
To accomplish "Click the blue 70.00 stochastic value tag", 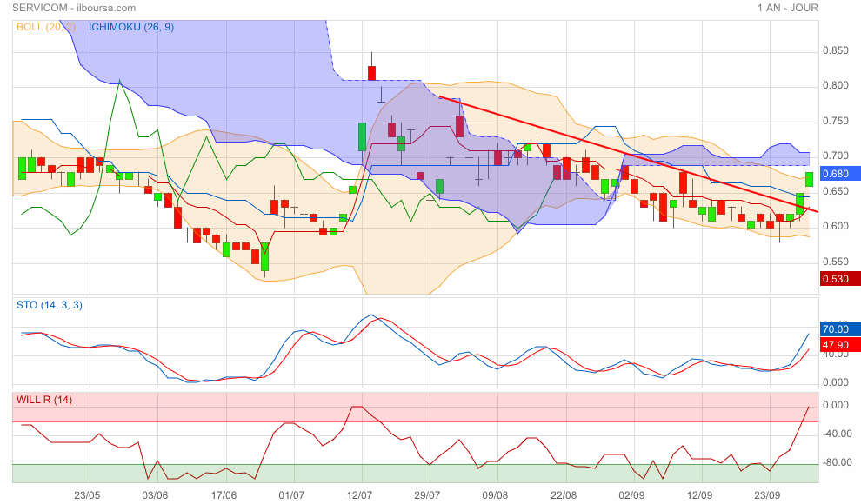I will pos(839,329).
